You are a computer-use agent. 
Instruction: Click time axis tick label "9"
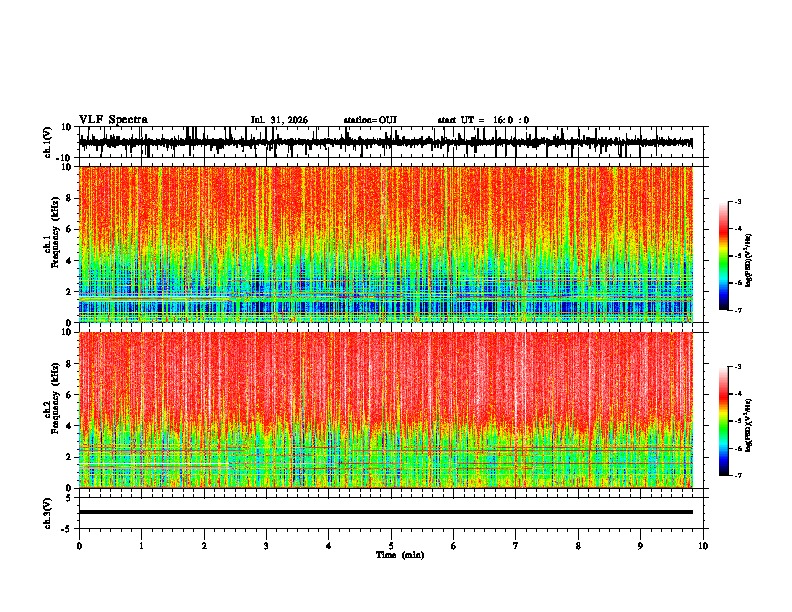coord(640,546)
